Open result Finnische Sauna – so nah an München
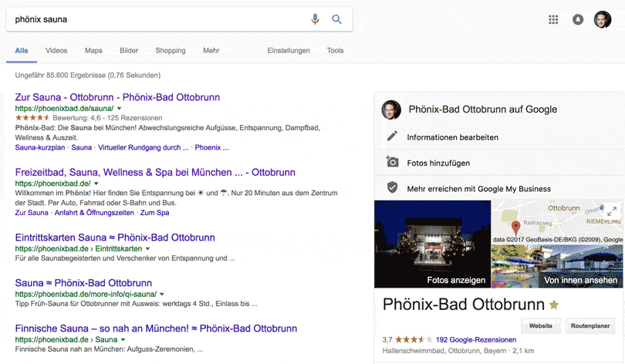 tap(156, 329)
